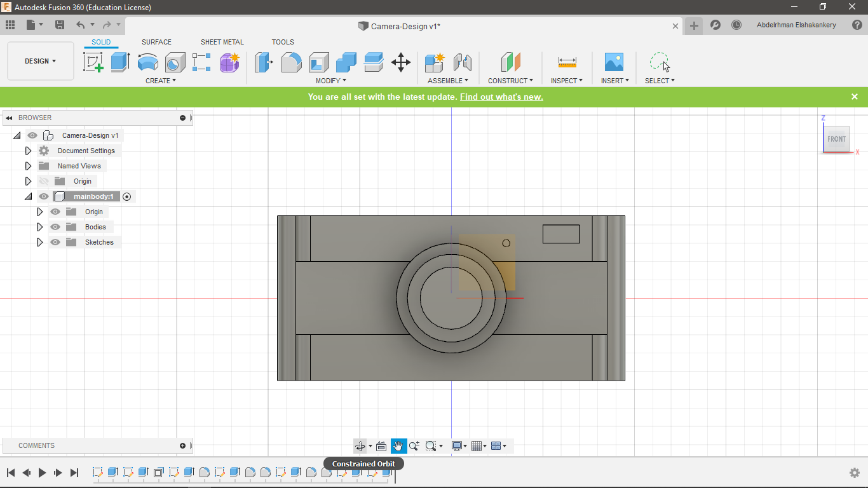868x488 pixels.
Task: Toggle visibility of mainbody:1 component
Action: coord(44,196)
